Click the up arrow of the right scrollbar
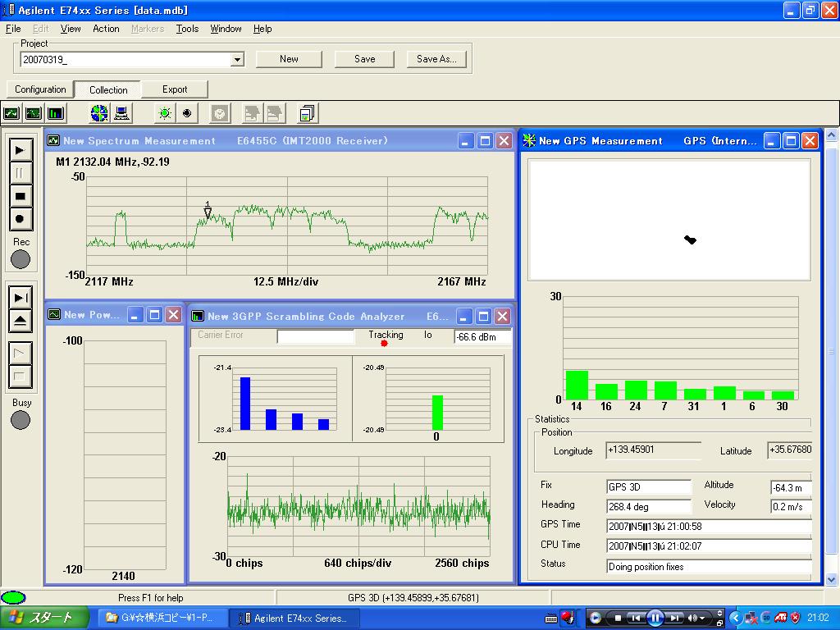 click(832, 135)
